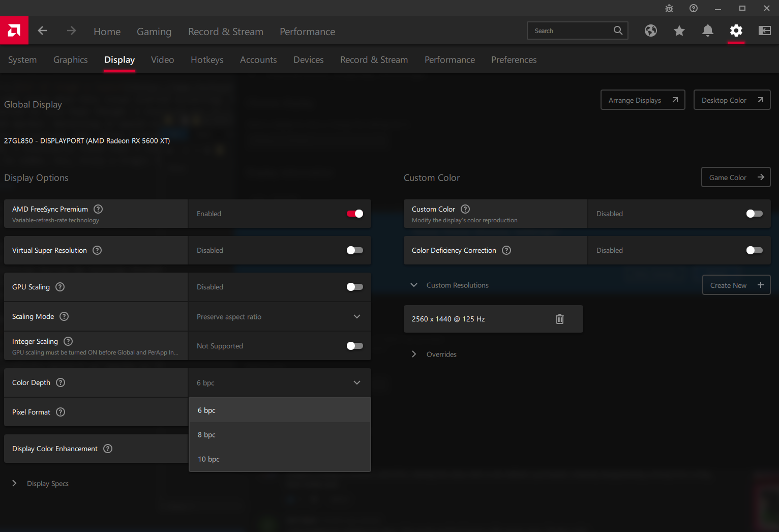This screenshot has width=779, height=532.
Task: Open settings gear icon
Action: (x=736, y=31)
